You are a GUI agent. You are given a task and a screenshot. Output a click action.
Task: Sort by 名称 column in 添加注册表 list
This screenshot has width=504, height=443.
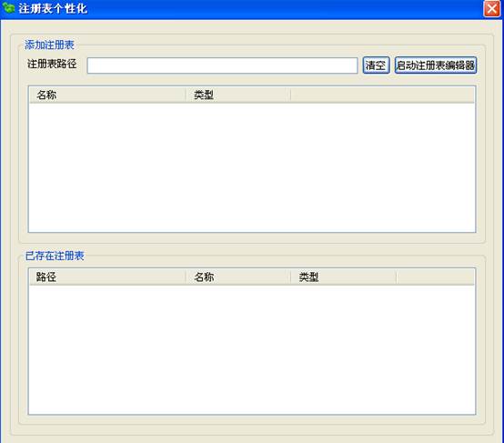pyautogui.click(x=107, y=96)
